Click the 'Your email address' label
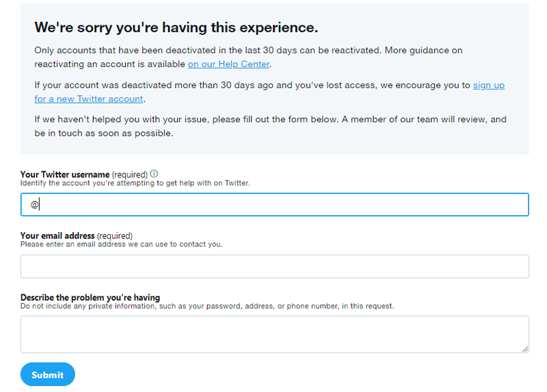The width and height of the screenshot is (547, 392). point(57,236)
